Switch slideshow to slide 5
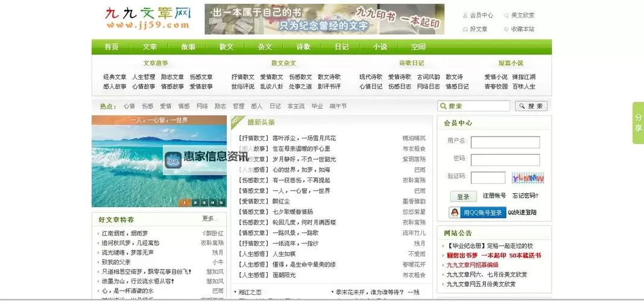This screenshot has width=644, height=301. pyautogui.click(x=221, y=203)
